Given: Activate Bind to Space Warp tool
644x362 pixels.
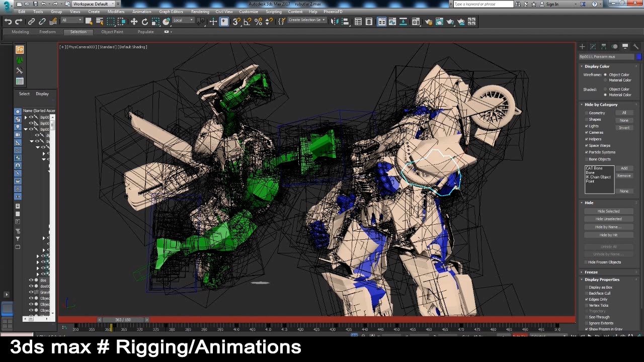Looking at the screenshot, I should click(52, 22).
